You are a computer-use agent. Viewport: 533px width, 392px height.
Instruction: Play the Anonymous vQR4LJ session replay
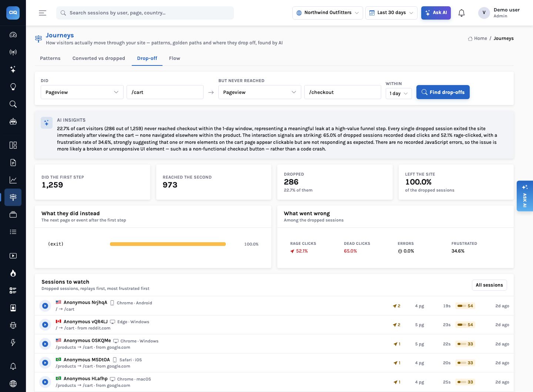coord(45,325)
